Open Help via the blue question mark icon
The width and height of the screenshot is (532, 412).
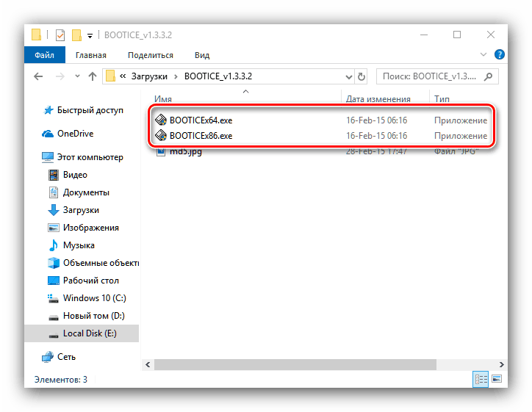pos(500,54)
